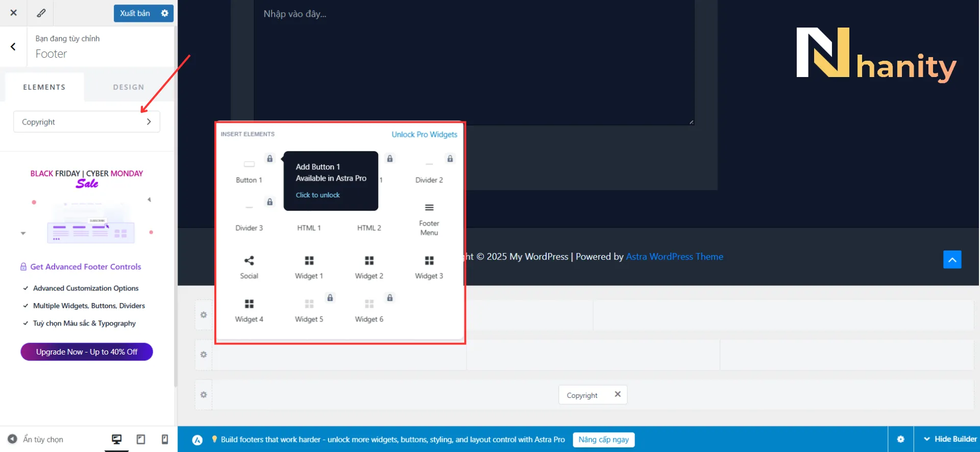
Task: Click to unlock link in tooltip
Action: [x=317, y=195]
